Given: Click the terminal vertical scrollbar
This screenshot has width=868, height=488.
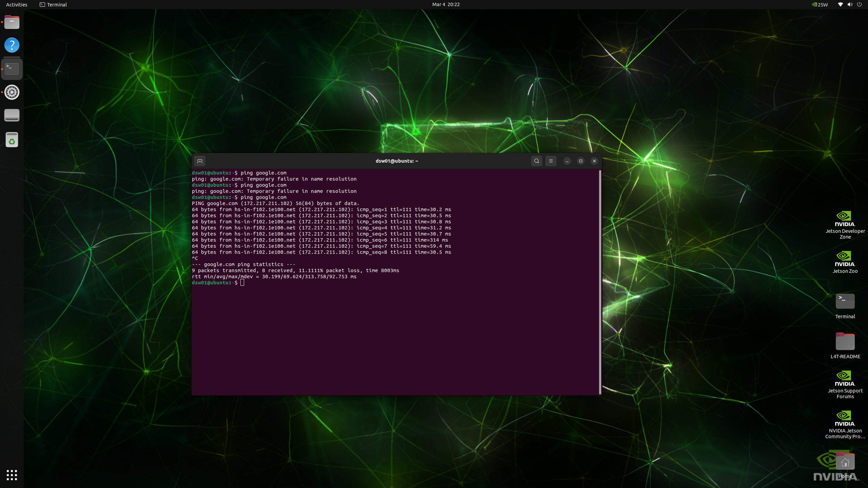Looking at the screenshot, I should (x=600, y=281).
